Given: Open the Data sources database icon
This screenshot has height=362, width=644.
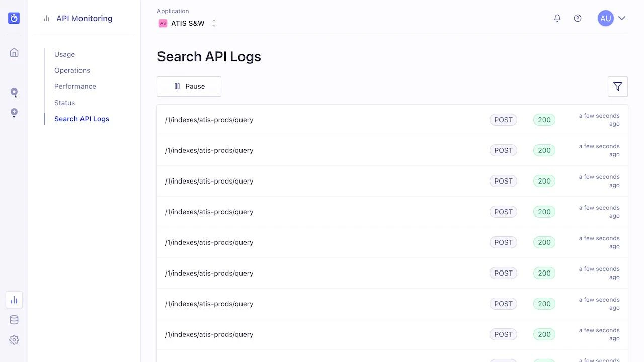Looking at the screenshot, I should pyautogui.click(x=14, y=319).
